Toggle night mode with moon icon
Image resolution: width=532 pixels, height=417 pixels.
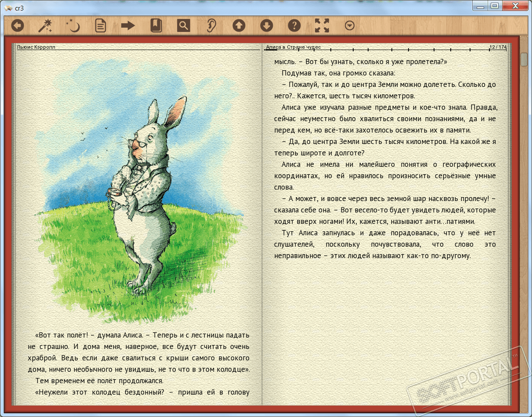pyautogui.click(x=73, y=26)
